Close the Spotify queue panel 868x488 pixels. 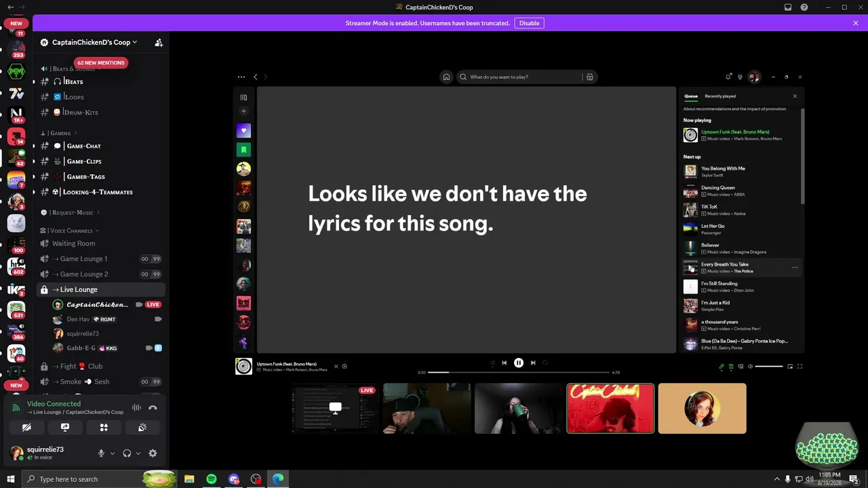tap(795, 96)
